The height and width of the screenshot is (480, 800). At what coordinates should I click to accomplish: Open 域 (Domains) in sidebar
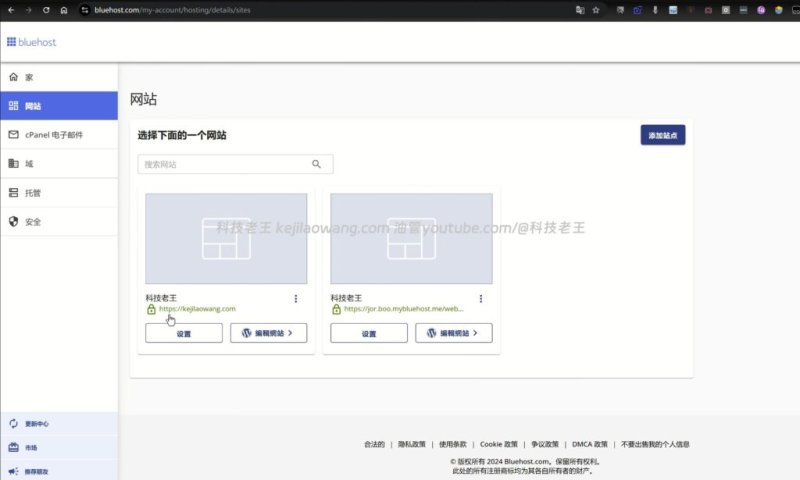click(59, 164)
